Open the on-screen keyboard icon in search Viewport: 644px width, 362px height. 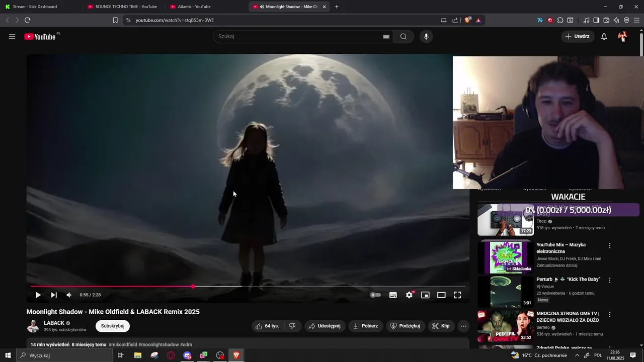(x=386, y=37)
